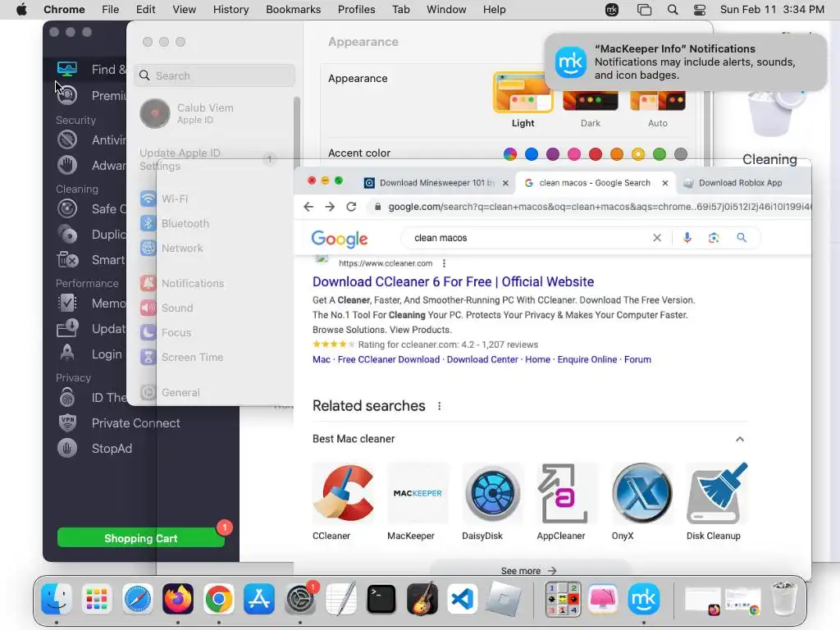
Task: Pick the purple accent color
Action: click(553, 154)
